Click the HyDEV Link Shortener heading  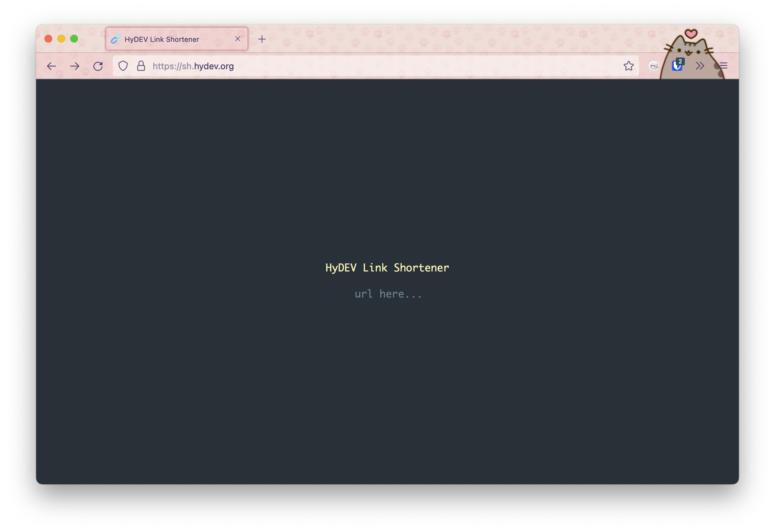387,267
